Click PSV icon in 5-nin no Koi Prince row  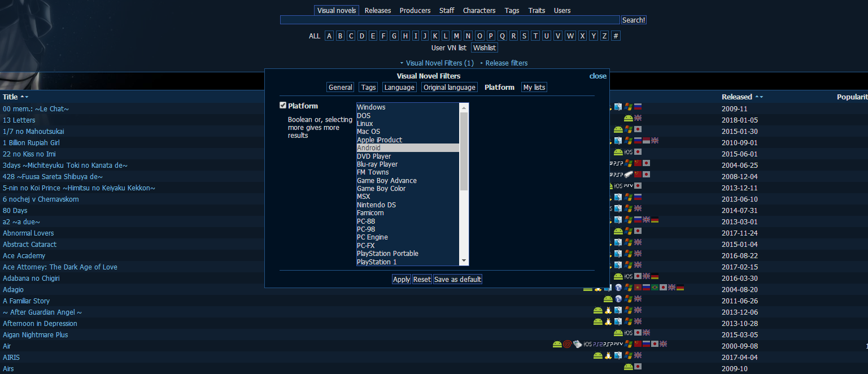(x=629, y=186)
